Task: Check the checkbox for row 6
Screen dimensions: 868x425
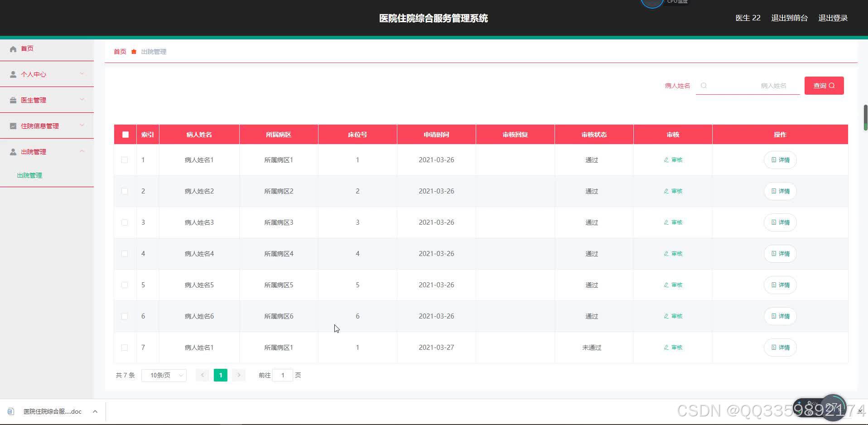Action: 125,316
